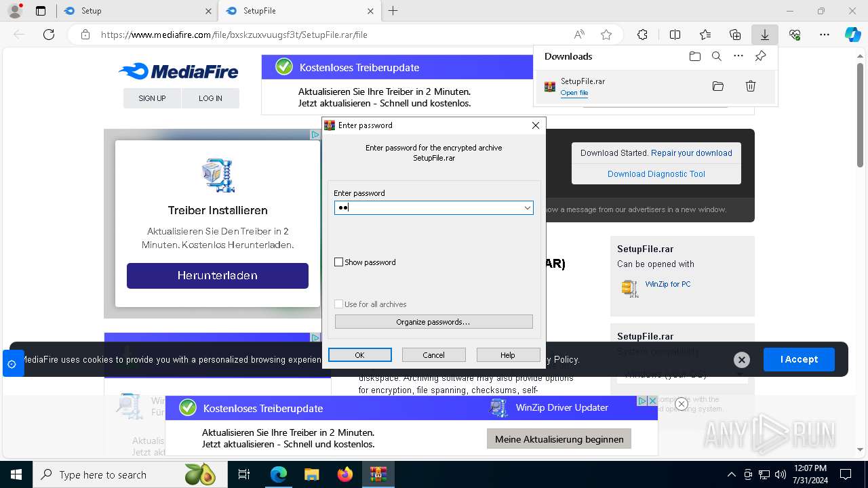Click Repair your download link
This screenshot has width=868, height=488.
coord(692,153)
